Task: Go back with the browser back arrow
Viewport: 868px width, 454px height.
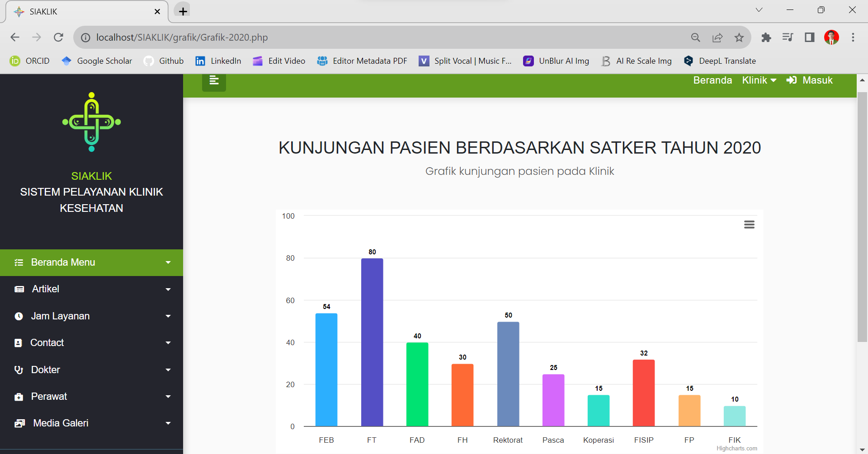Action: pos(15,37)
